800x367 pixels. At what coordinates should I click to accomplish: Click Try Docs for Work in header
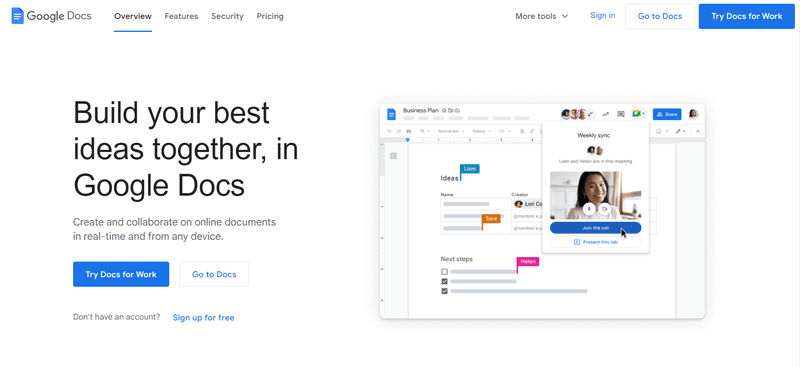click(747, 16)
